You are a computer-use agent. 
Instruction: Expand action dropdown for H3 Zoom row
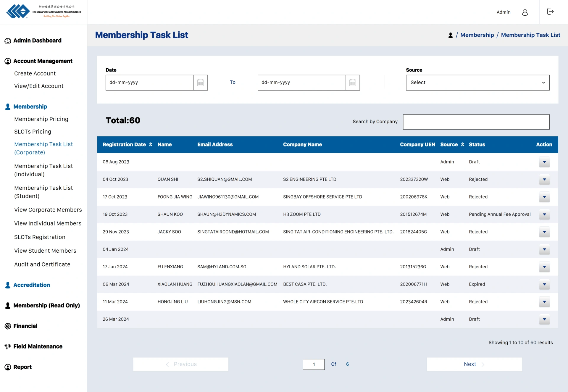[544, 214]
